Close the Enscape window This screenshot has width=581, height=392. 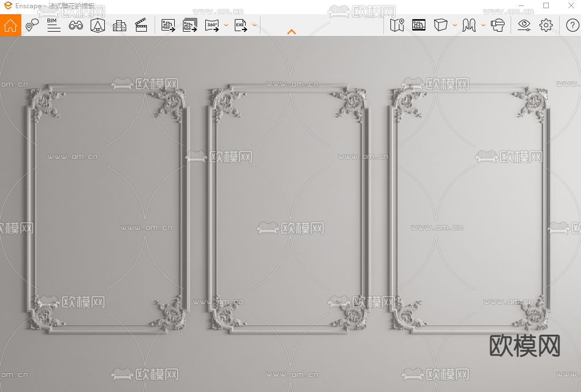[571, 5]
